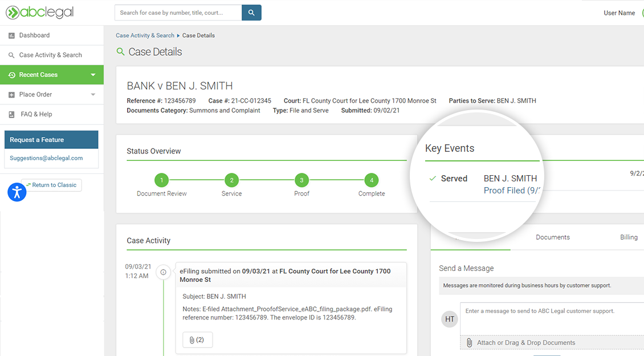Open FAQ & Help page

pos(36,114)
